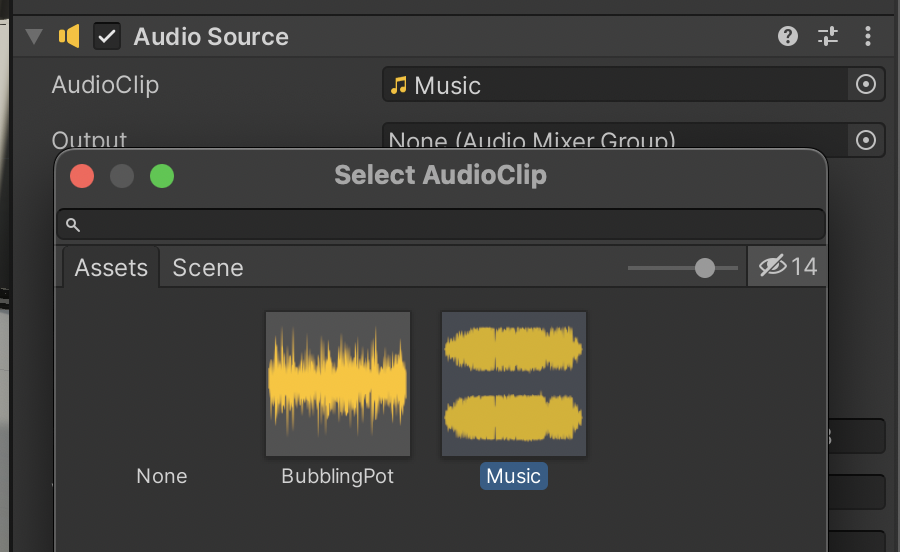This screenshot has width=900, height=552.
Task: Collapse the Audio Source component foldout
Action: tap(35, 37)
